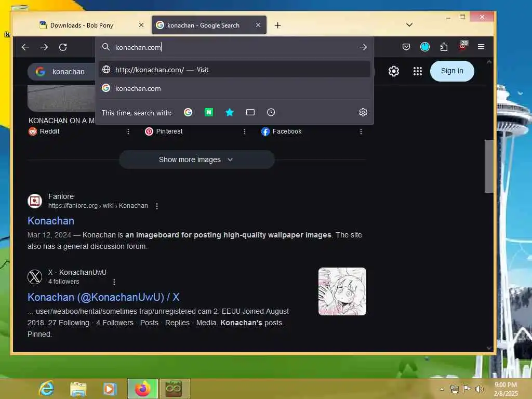Search bookmarks with the star icon
532x399 pixels.
230,112
